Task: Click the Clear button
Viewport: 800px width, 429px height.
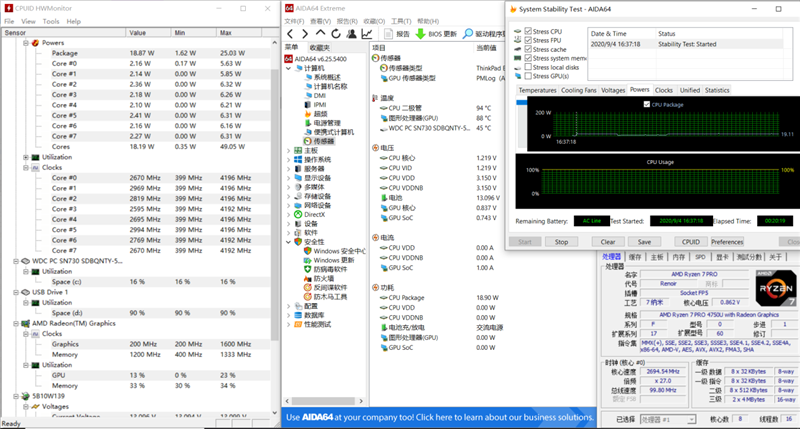Action: (x=608, y=242)
